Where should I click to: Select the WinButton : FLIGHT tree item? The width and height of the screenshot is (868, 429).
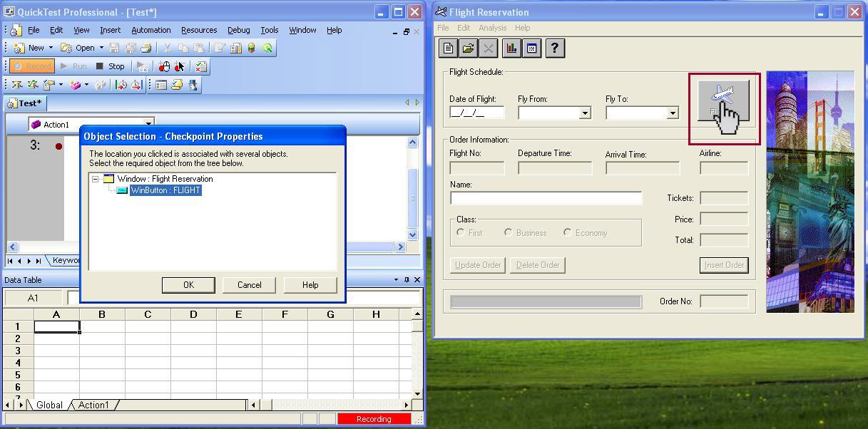(165, 190)
